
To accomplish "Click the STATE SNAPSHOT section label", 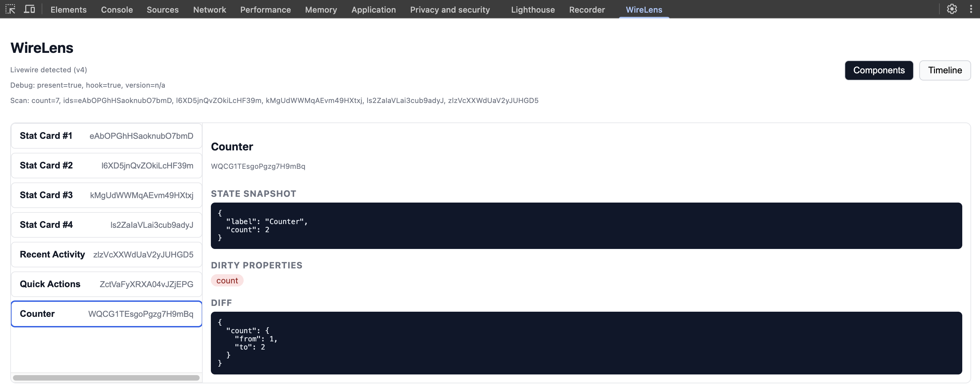I will [254, 194].
